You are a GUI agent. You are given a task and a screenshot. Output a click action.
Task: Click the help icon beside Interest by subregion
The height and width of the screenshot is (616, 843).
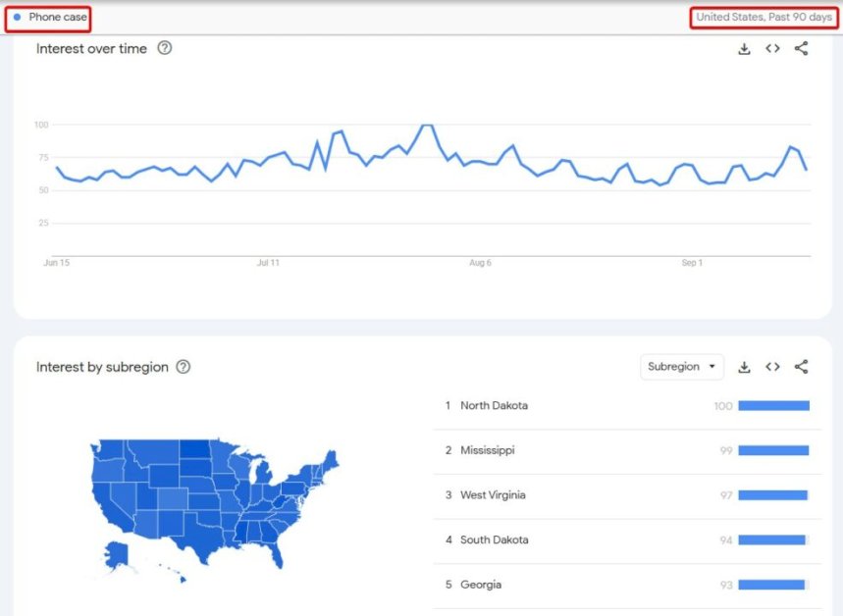(183, 367)
